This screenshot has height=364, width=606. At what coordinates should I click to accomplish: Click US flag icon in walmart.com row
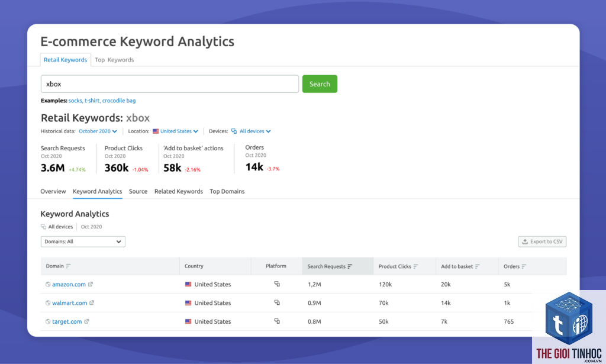point(188,302)
